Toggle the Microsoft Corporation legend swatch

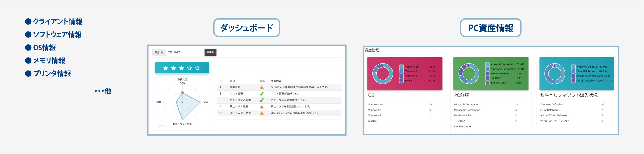[x=487, y=65]
